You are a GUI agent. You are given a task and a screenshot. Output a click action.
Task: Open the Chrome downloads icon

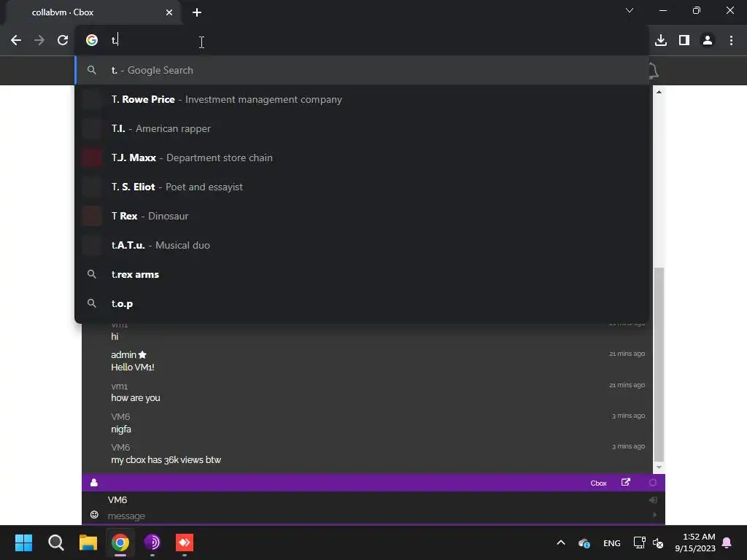pyautogui.click(x=661, y=41)
